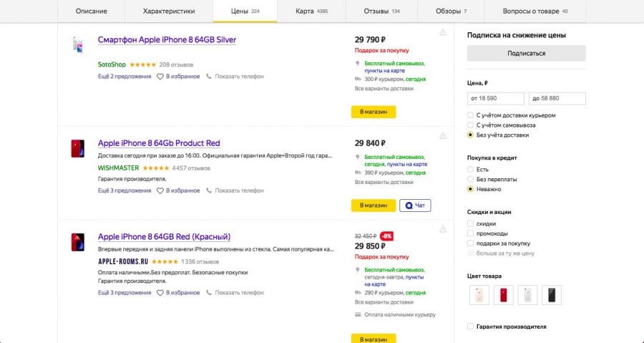Viewport: 644px width, 343px height.
Task: Click phone icon for WISHMASTER offer
Action: (209, 190)
